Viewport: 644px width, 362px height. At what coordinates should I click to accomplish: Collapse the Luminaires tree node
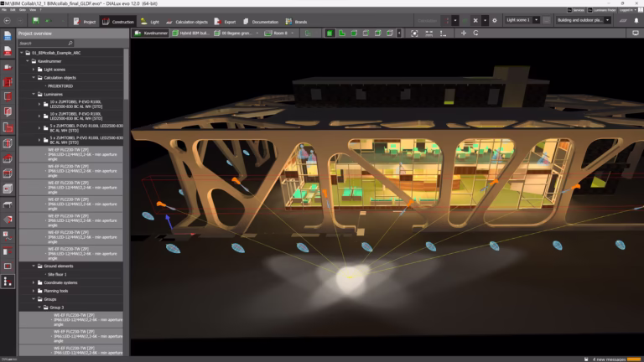click(34, 94)
